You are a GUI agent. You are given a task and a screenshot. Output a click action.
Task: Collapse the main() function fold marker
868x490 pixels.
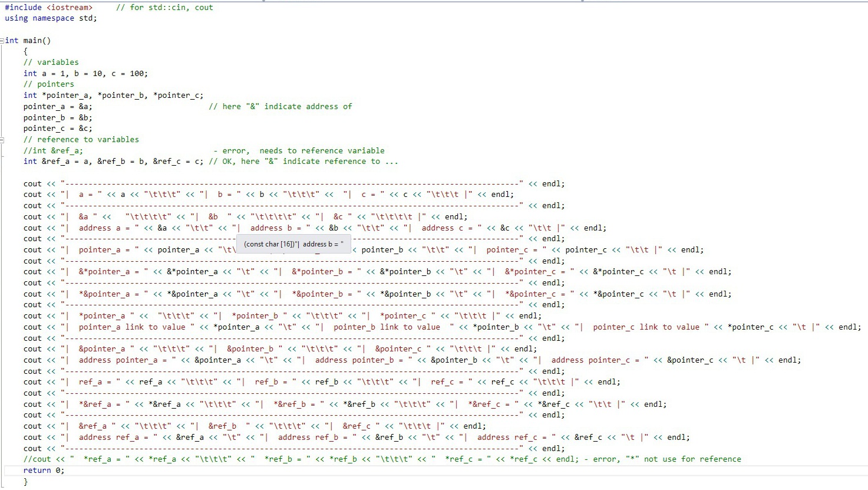[x=2, y=40]
